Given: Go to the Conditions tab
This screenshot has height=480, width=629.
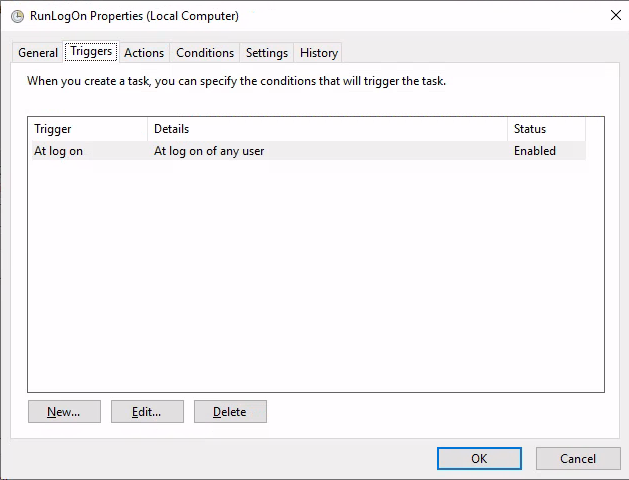Looking at the screenshot, I should (x=205, y=53).
